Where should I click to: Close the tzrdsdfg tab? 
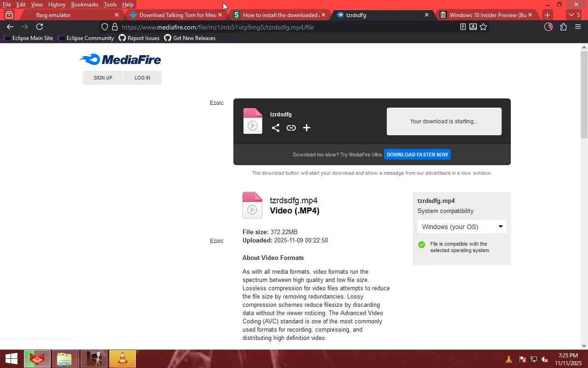[x=426, y=15]
